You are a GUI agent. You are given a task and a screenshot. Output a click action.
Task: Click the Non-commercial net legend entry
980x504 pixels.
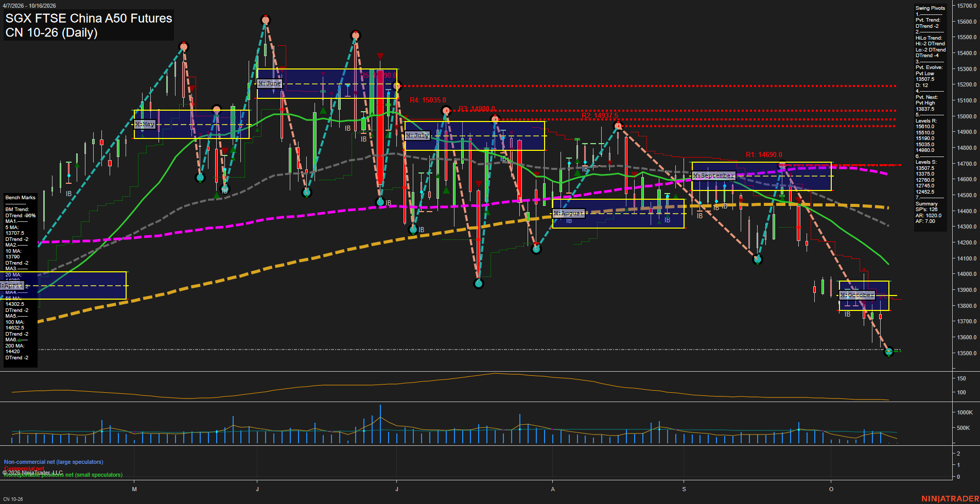(x=54, y=462)
